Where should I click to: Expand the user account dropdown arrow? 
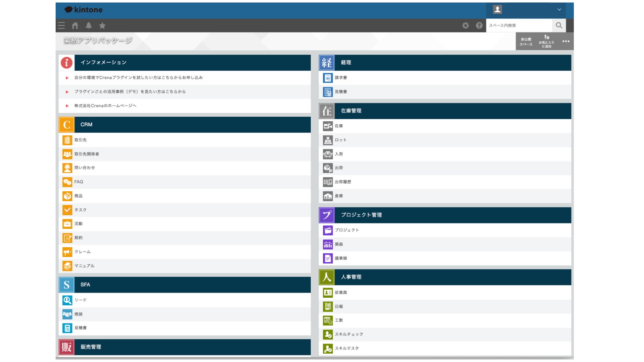click(x=559, y=10)
